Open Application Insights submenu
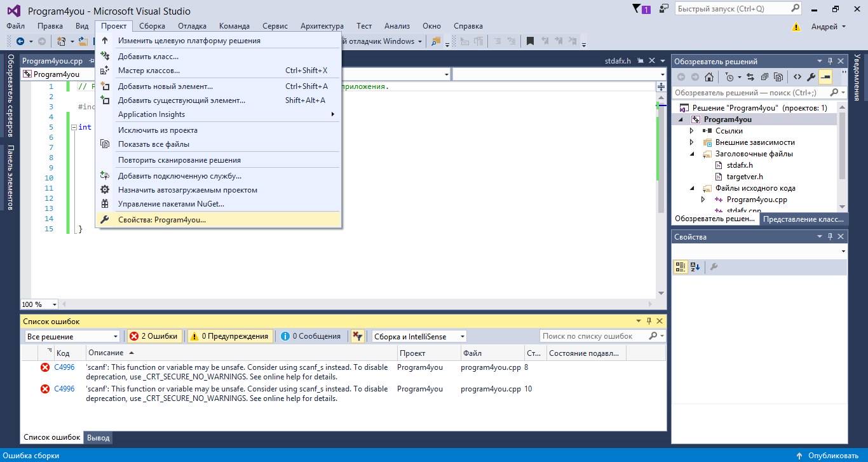868x462 pixels. point(219,114)
